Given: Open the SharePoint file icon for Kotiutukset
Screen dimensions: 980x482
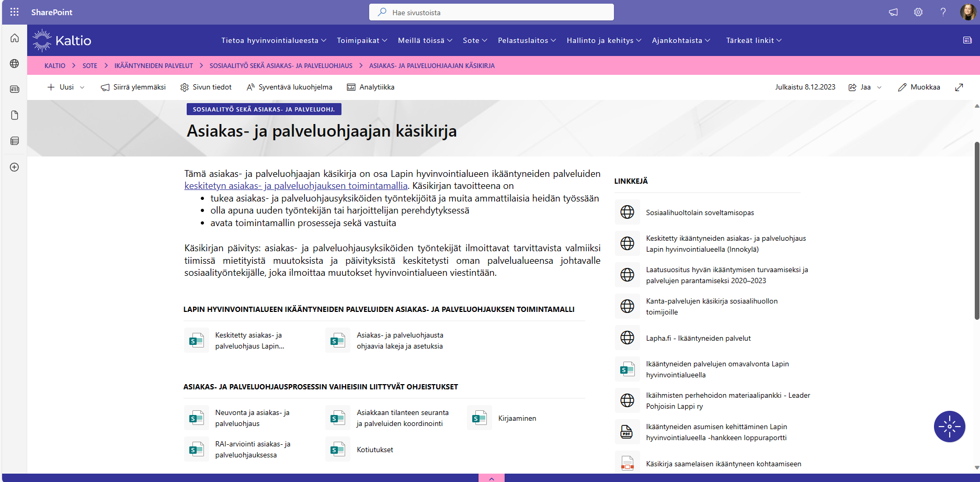Looking at the screenshot, I should (338, 449).
